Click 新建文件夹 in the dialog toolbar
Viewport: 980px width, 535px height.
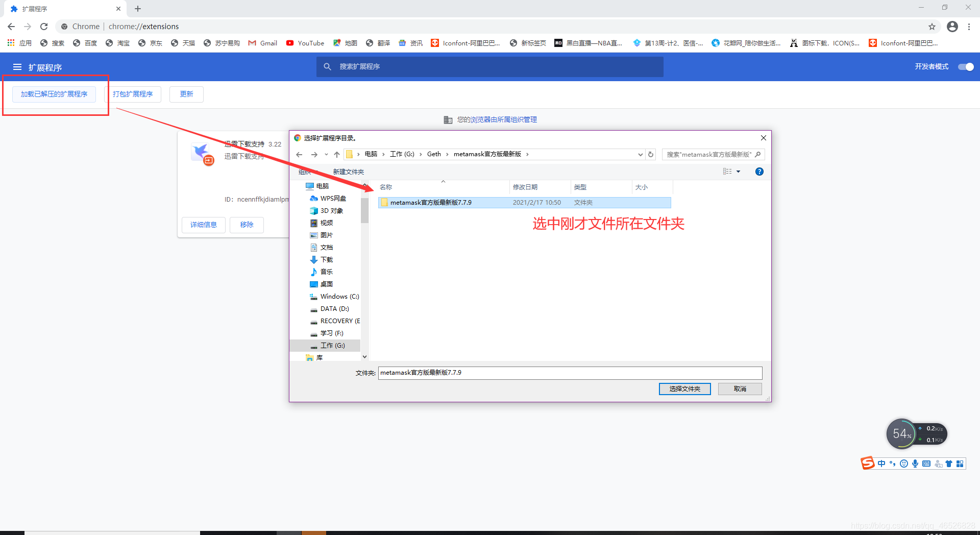pos(349,172)
